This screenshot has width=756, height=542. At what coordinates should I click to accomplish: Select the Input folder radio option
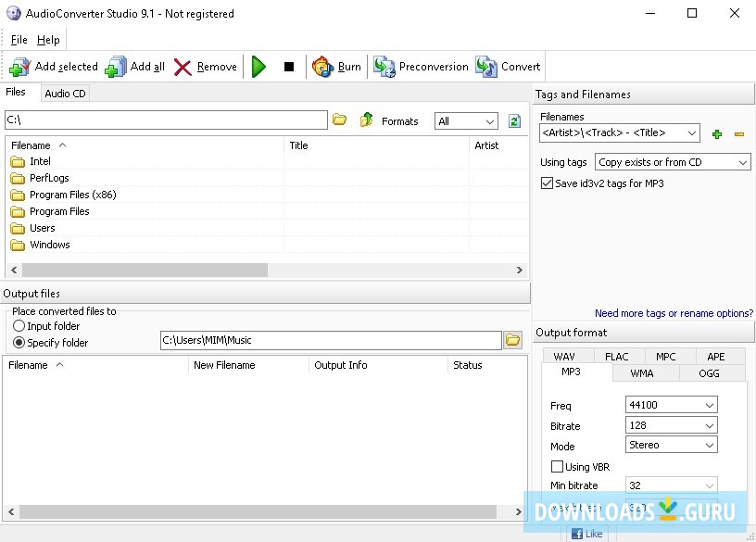(x=19, y=326)
